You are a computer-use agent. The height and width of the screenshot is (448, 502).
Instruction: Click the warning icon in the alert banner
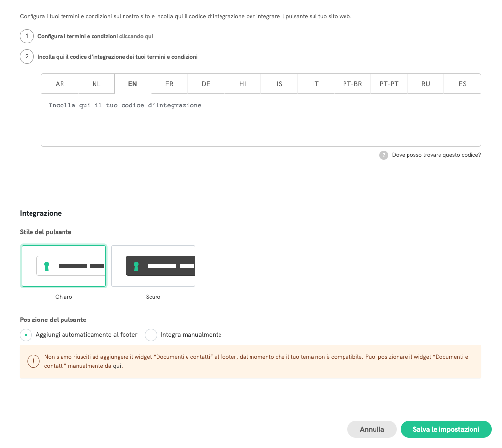[x=33, y=362]
